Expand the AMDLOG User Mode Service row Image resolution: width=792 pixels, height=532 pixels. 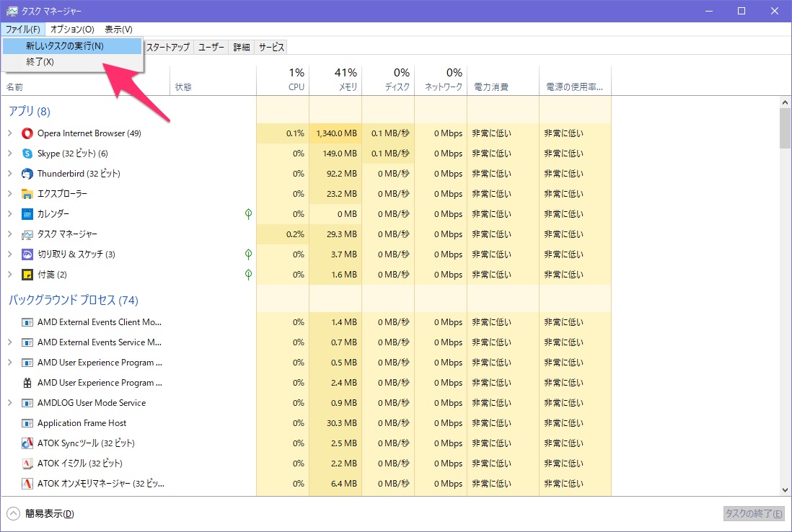click(9, 402)
